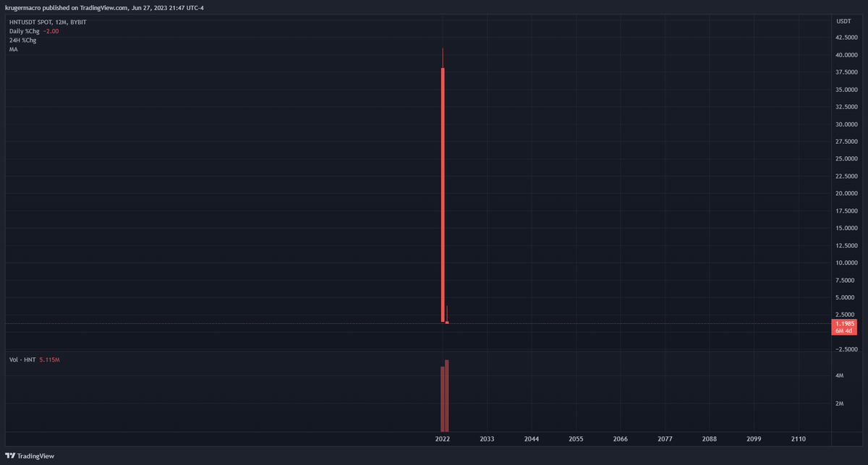Click the taller volume bar in volume pane
868x465 pixels.
point(447,396)
